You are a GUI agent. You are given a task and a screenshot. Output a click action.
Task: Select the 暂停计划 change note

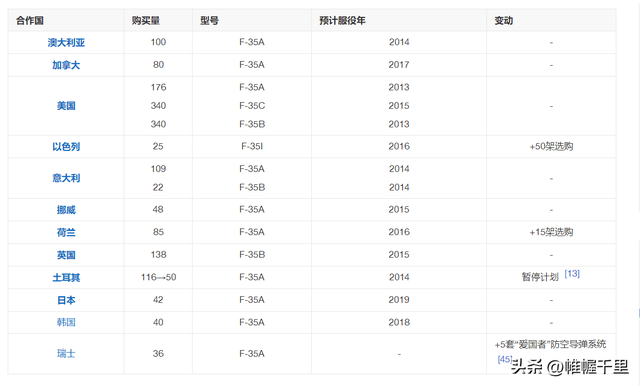coord(540,277)
